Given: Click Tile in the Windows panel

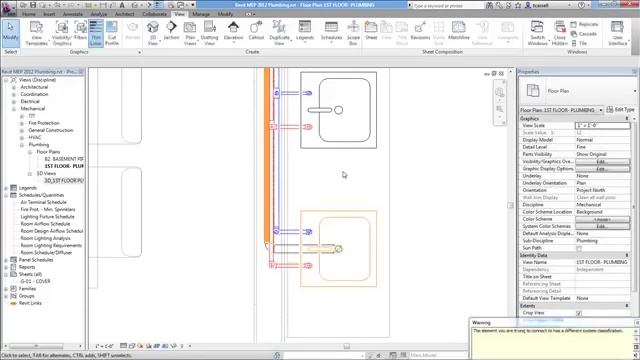Looking at the screenshot, I should 579,43.
